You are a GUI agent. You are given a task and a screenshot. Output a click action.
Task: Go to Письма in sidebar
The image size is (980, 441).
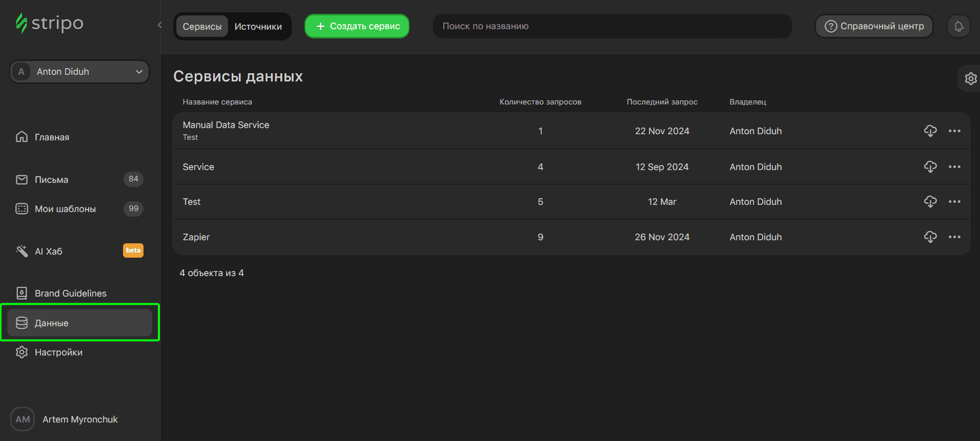click(51, 180)
